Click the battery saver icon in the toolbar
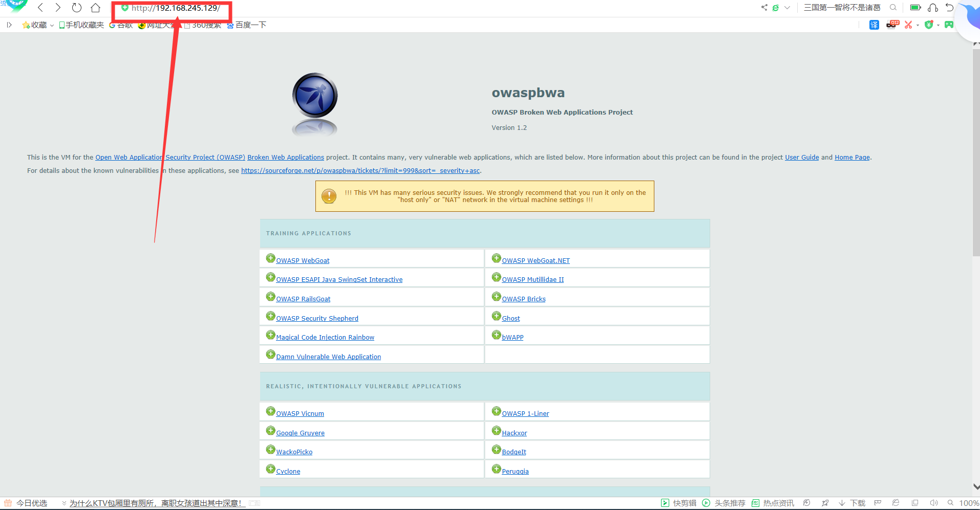The height and width of the screenshot is (510, 980). click(x=915, y=8)
